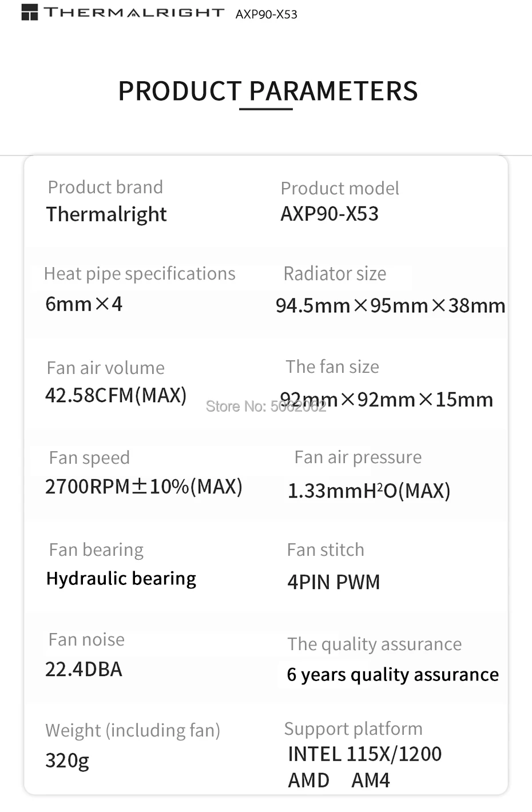Select the 2700RPM±10%(MAX) fan speed value
The width and height of the screenshot is (532, 812).
[x=144, y=487]
